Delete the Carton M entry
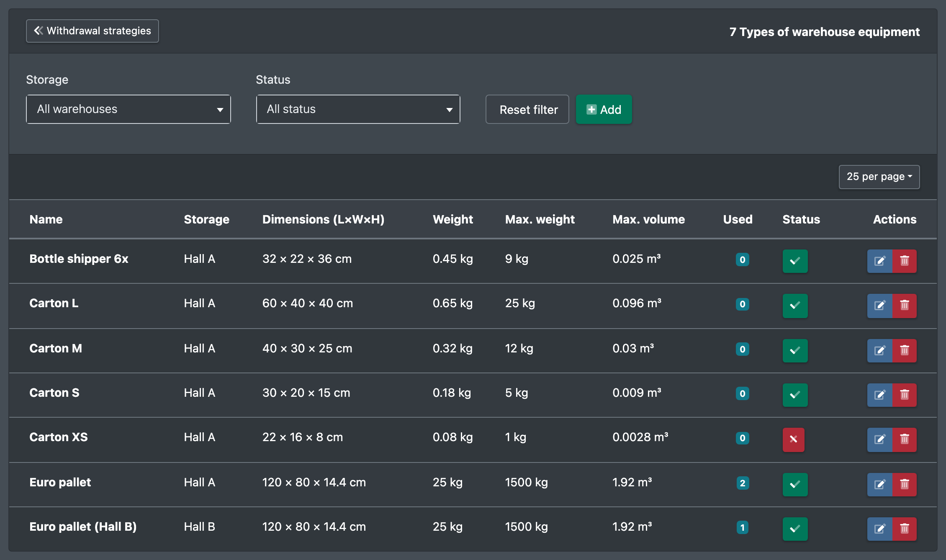Screen dimensions: 946x560 pos(905,351)
